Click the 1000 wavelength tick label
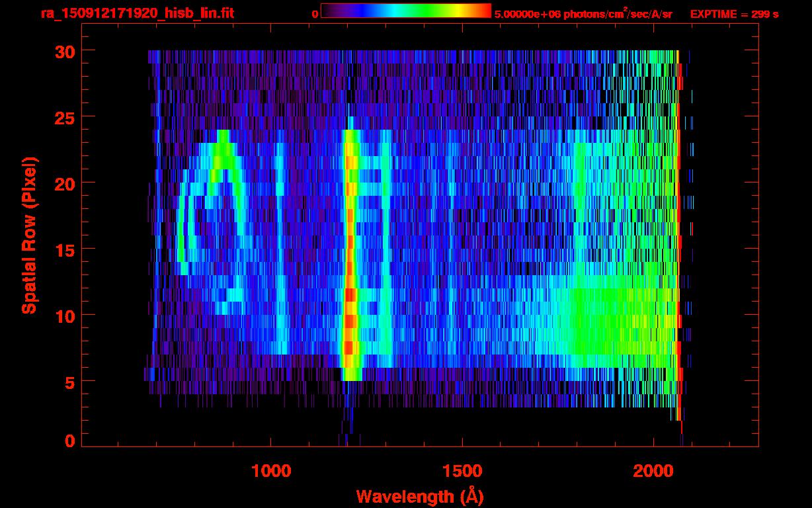This screenshot has height=508, width=812. [271, 471]
